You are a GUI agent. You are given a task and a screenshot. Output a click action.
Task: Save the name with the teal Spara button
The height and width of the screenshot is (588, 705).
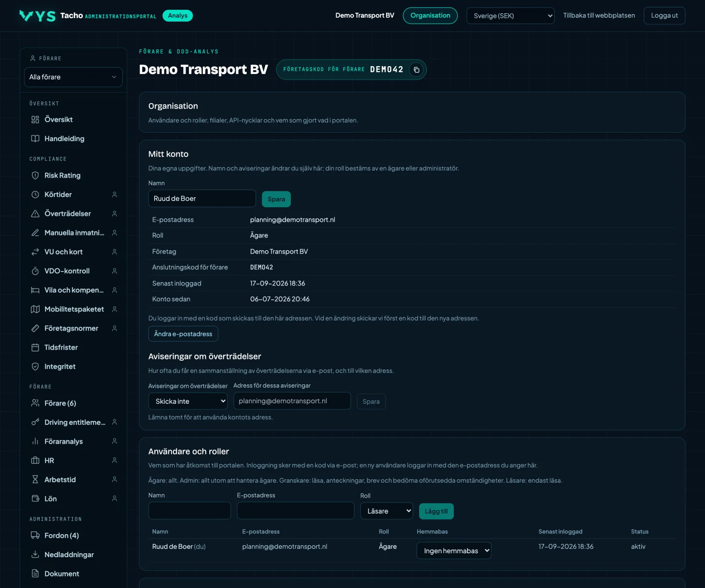(x=276, y=199)
